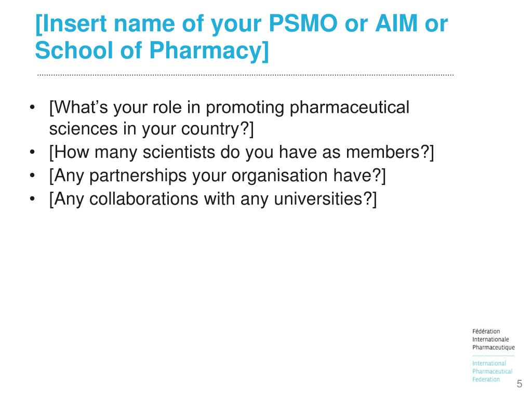
Task: Select the 'Any collaborations with any universities?]' line
Action: point(213,199)
